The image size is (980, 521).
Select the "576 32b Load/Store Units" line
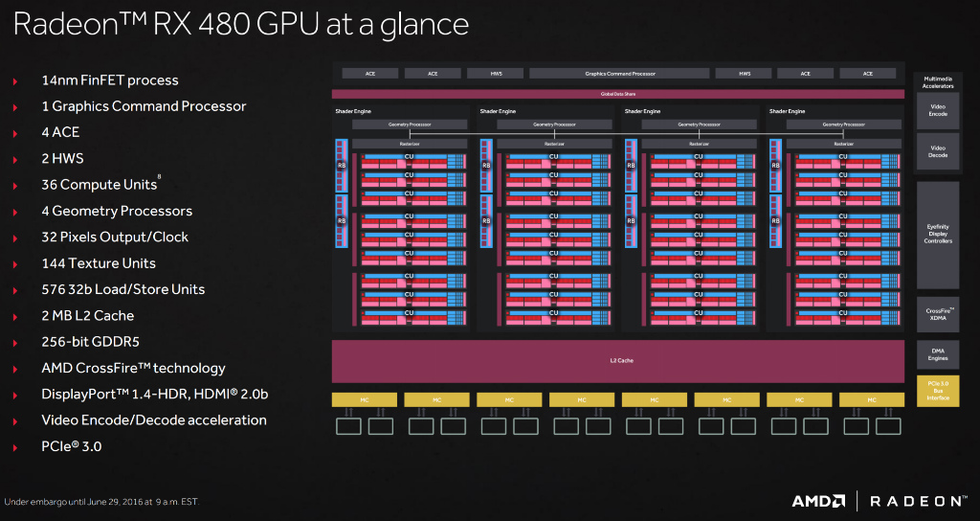[123, 289]
